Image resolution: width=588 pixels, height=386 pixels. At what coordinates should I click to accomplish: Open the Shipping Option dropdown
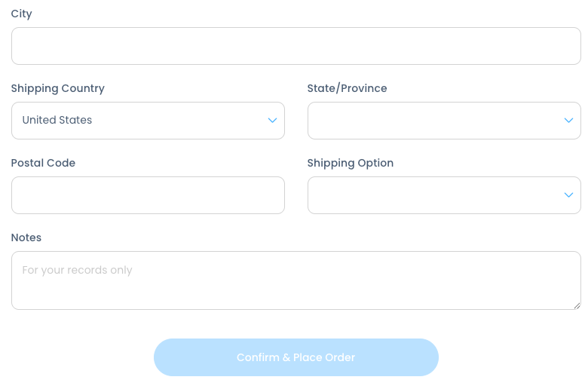[x=444, y=195]
